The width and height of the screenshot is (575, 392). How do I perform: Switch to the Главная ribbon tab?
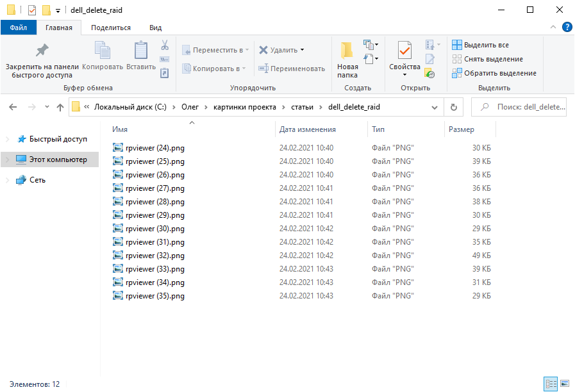[59, 28]
